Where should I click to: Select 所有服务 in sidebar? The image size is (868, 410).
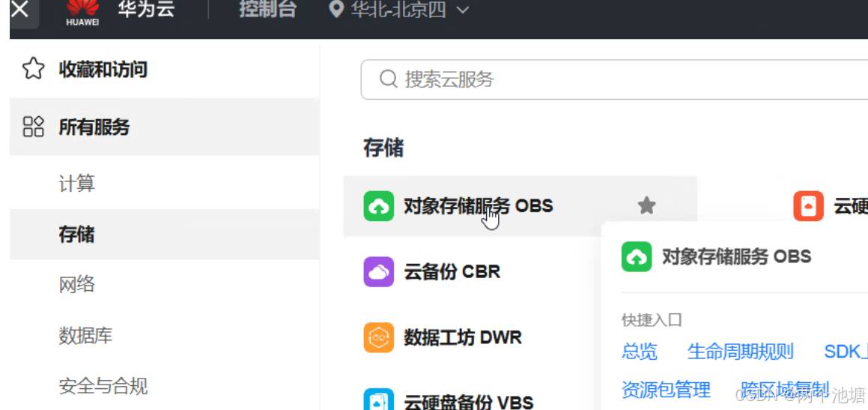point(165,127)
